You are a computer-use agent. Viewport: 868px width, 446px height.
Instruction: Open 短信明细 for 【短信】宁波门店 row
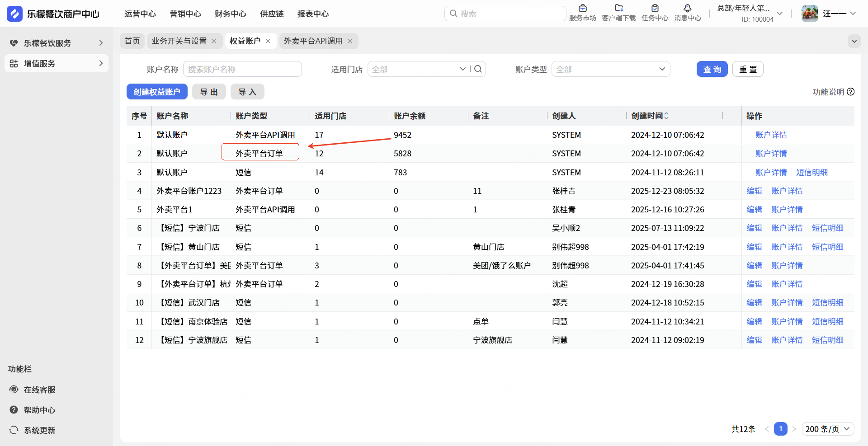[x=827, y=228]
